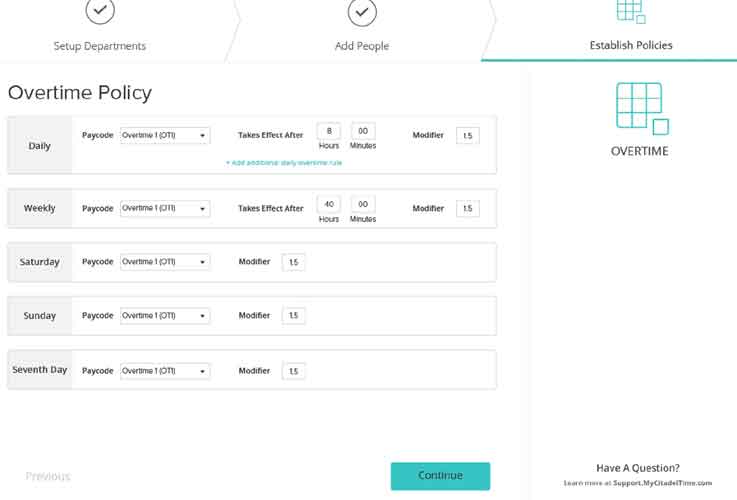Edit the Weekly hours field
The height and width of the screenshot is (500, 737).
(x=328, y=204)
